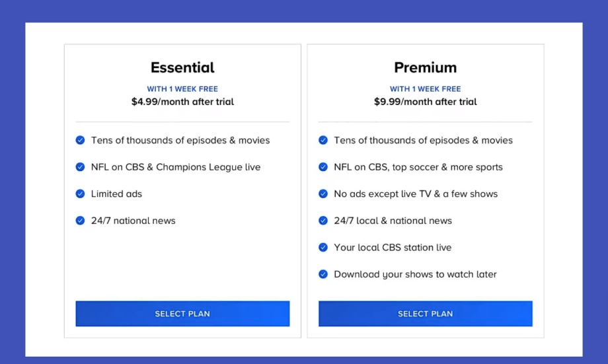Click checkmark beside 'Your local CBS station live'
The height and width of the screenshot is (364, 608).
tap(323, 247)
